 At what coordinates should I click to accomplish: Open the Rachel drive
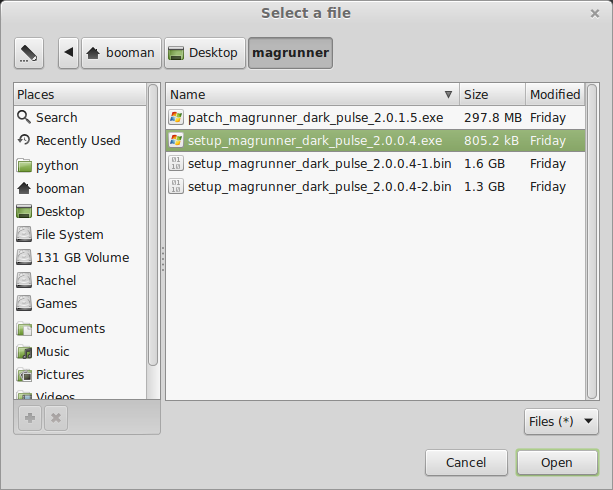[80, 280]
